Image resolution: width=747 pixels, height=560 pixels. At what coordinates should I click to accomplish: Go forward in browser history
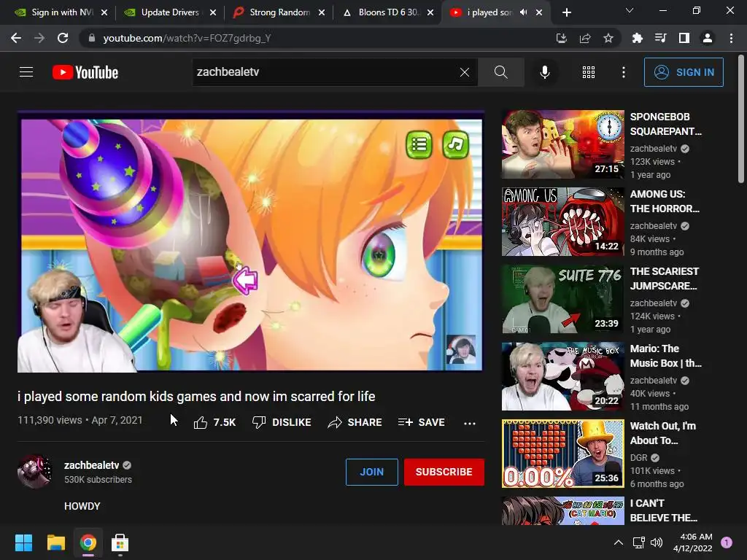(39, 38)
